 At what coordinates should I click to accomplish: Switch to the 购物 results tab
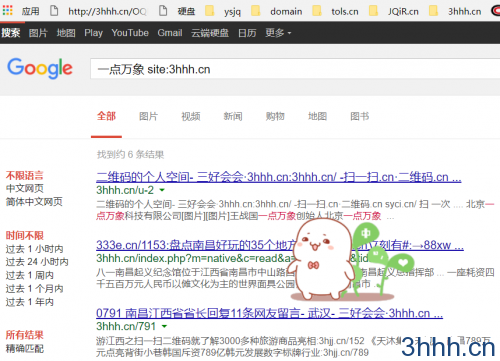275,116
